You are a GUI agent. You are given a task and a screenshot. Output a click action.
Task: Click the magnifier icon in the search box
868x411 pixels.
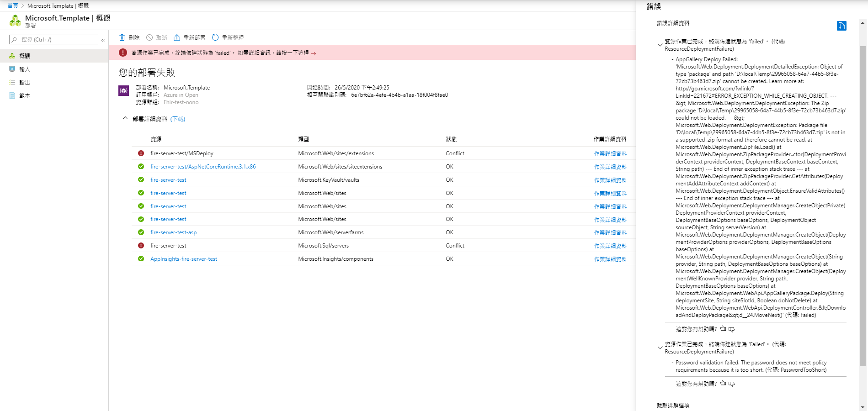point(14,40)
